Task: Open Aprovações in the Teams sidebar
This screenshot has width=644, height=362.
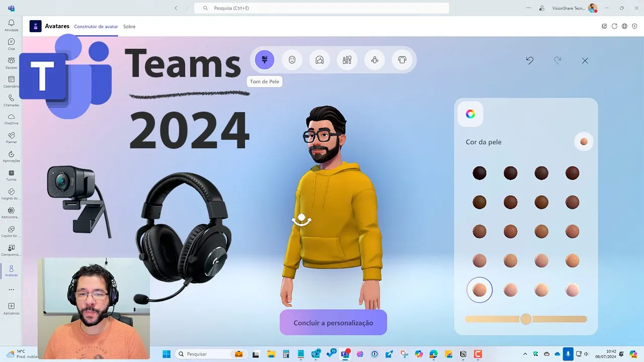Action: pos(11,157)
